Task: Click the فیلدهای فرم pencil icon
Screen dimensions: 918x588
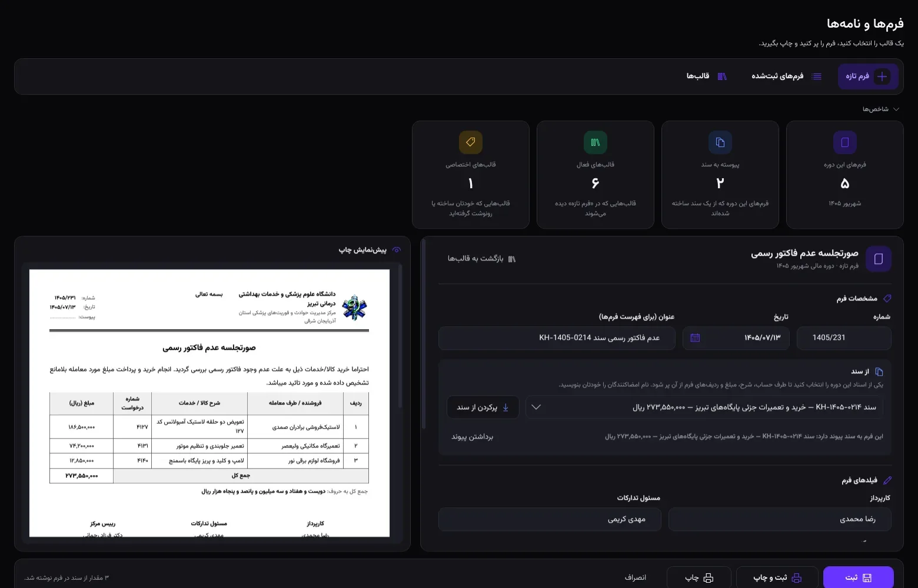Action: pyautogui.click(x=887, y=480)
